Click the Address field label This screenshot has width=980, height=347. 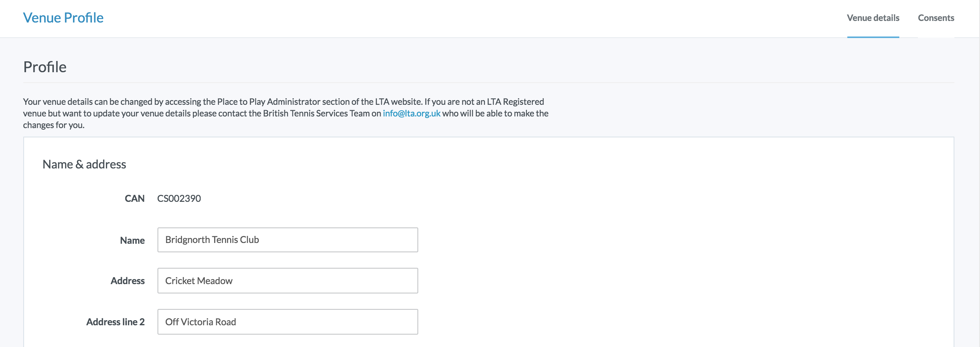coord(128,281)
